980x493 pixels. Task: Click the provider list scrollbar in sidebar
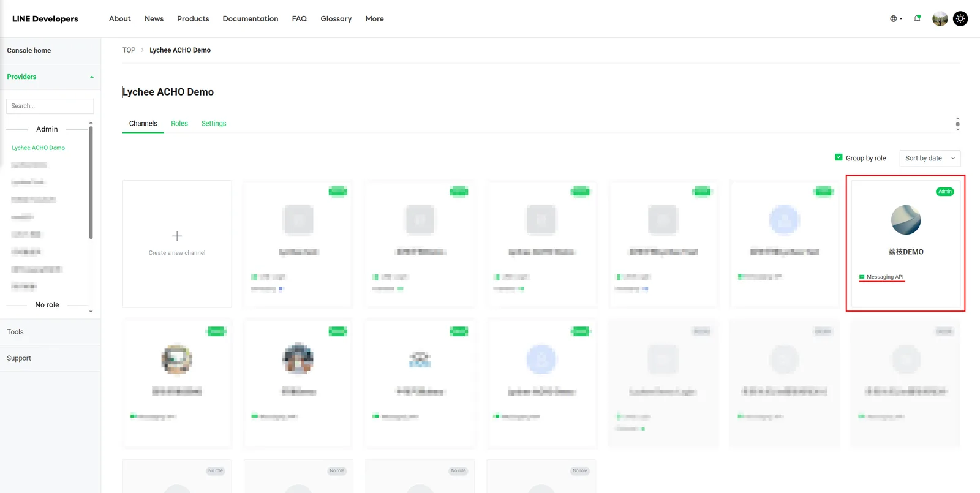(x=91, y=183)
